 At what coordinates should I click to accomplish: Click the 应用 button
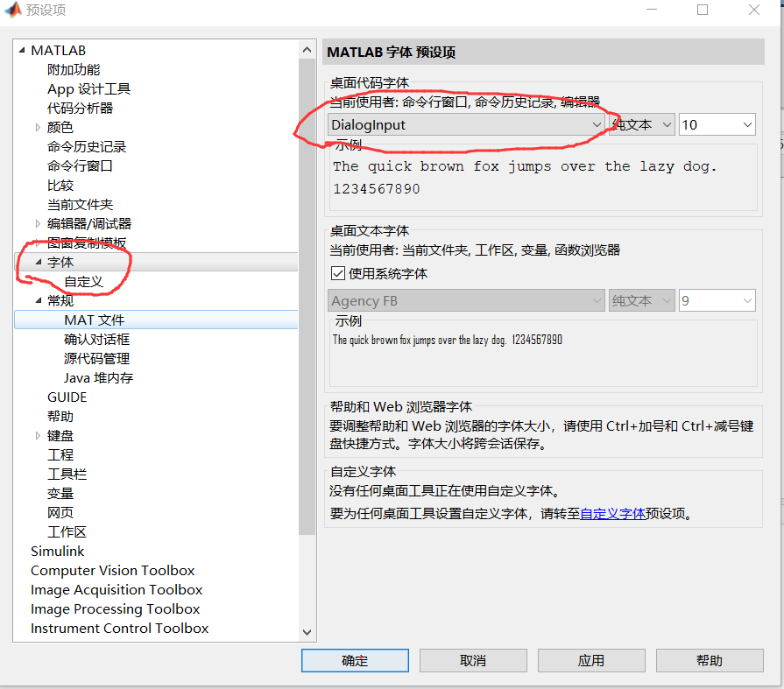point(591,660)
